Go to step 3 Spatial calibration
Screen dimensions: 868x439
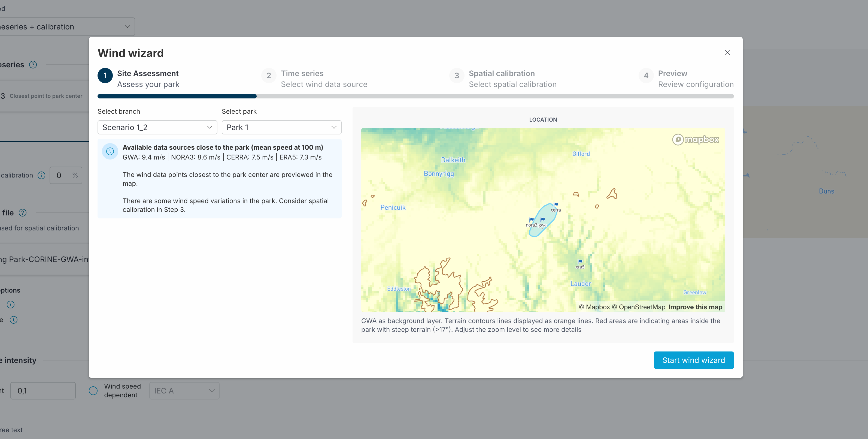click(501, 74)
